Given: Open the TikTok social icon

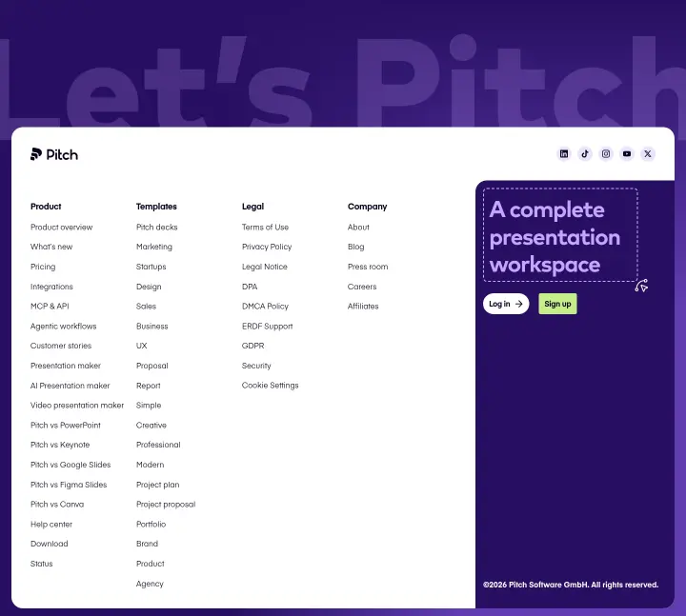Looking at the screenshot, I should click(585, 154).
